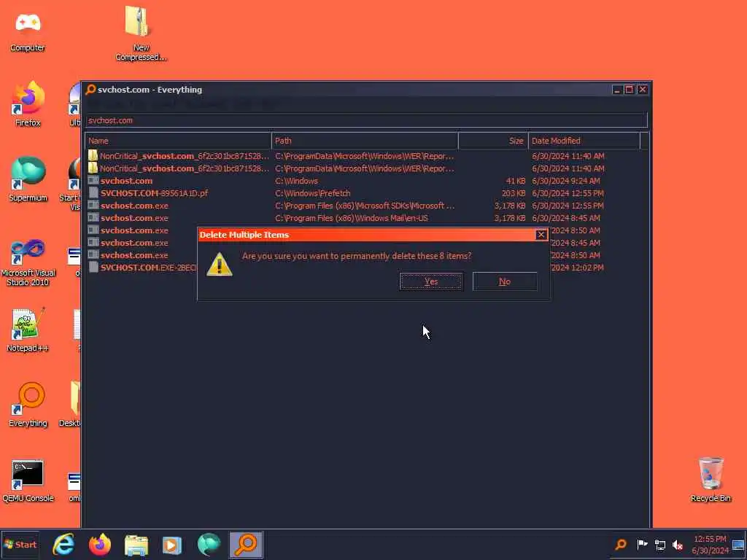Image resolution: width=747 pixels, height=560 pixels.
Task: Sort results by the Name column
Action: [x=178, y=141]
